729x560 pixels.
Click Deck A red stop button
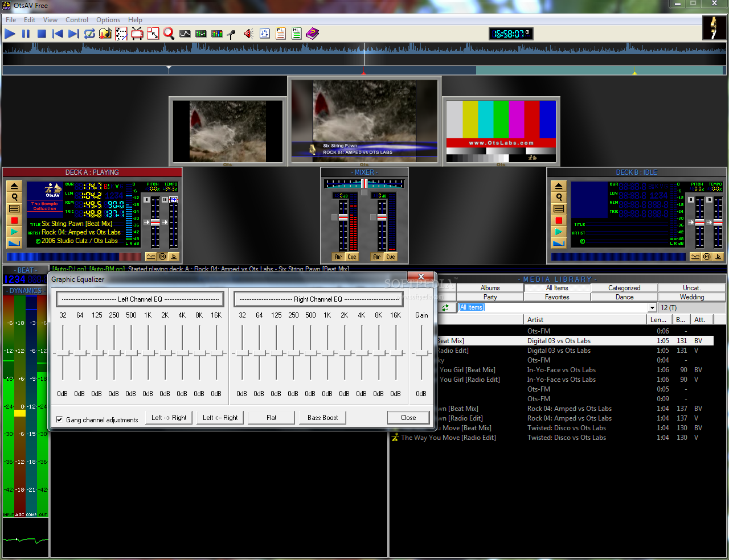(x=14, y=220)
